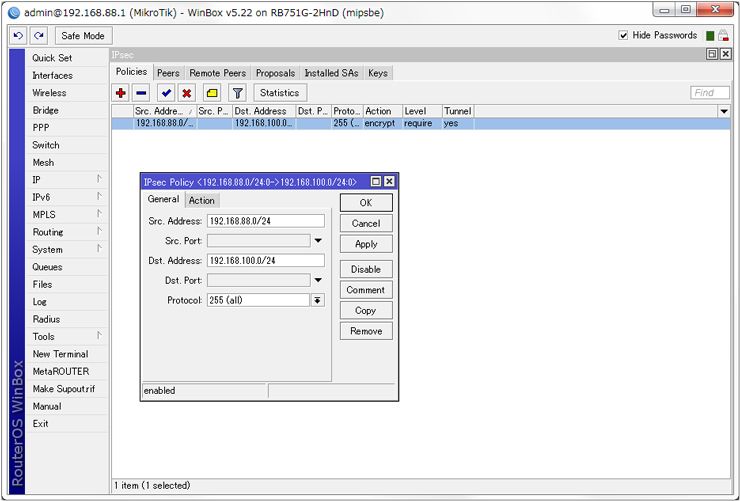Click the Undo arrow icon
The width and height of the screenshot is (740, 501).
click(x=18, y=35)
